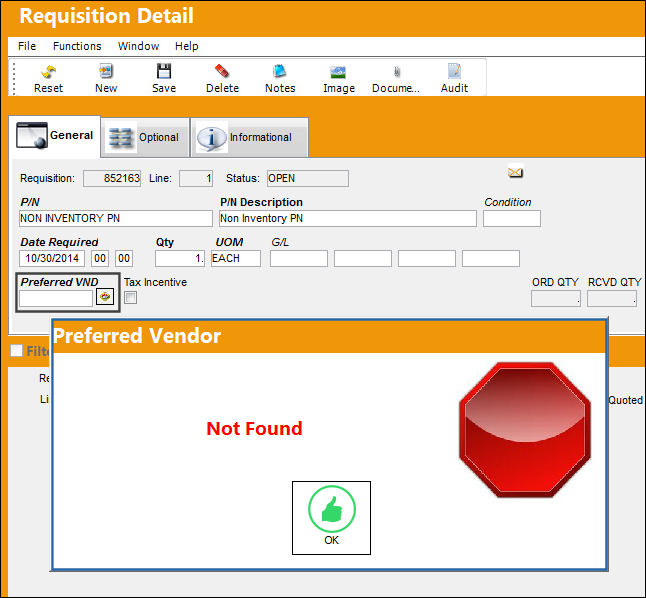
Task: Toggle the Filter checkbox behind the dialog
Action: [16, 351]
